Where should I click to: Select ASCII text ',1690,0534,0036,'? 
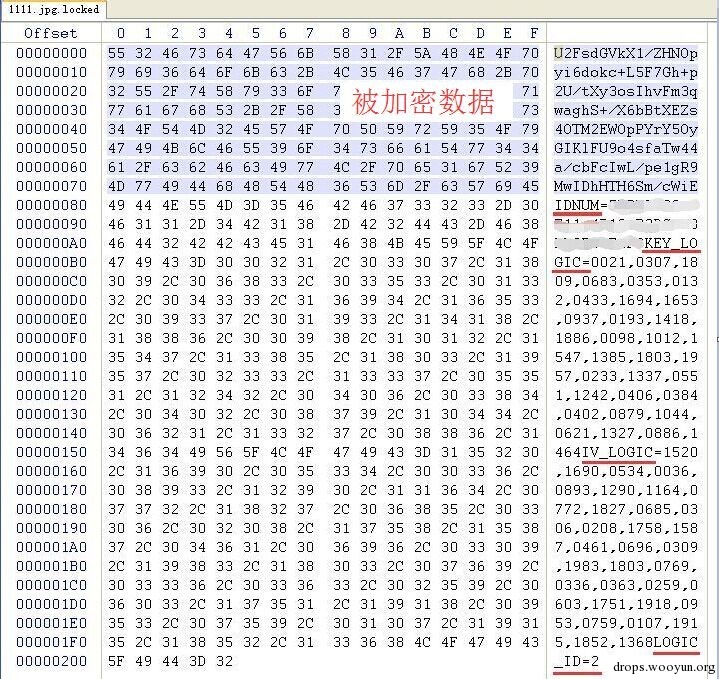click(626, 471)
